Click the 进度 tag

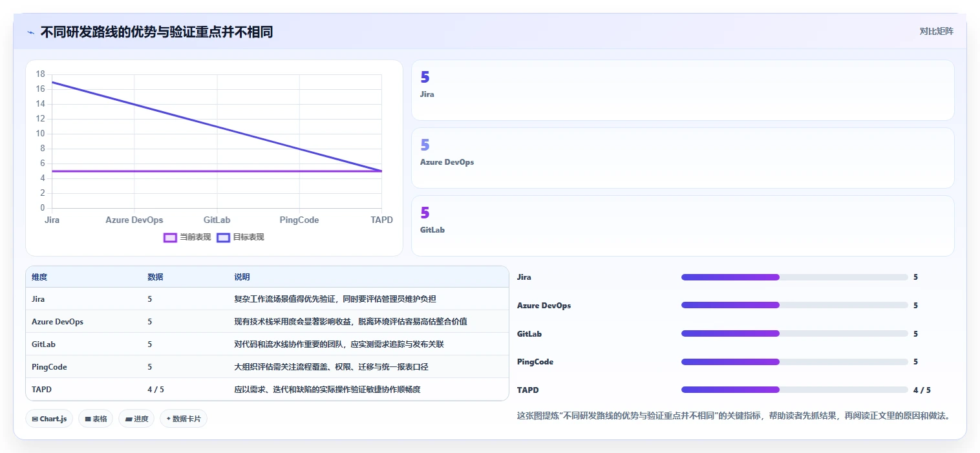[136, 419]
